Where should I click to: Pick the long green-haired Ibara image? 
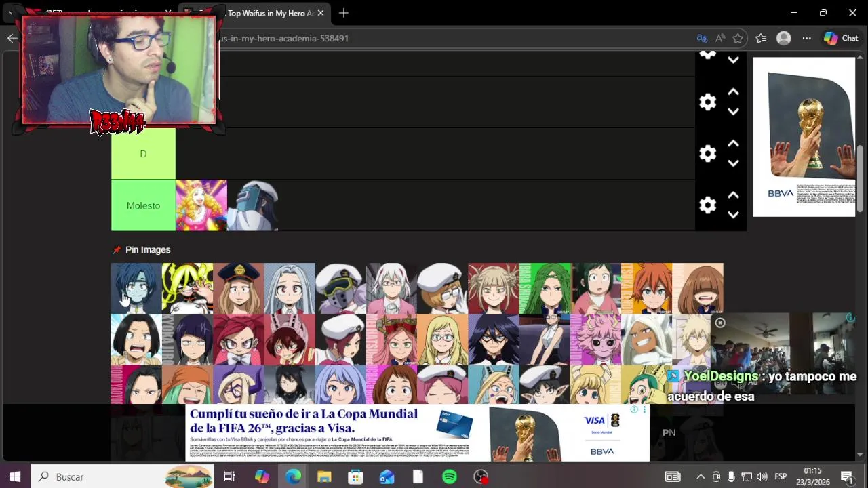coord(545,289)
